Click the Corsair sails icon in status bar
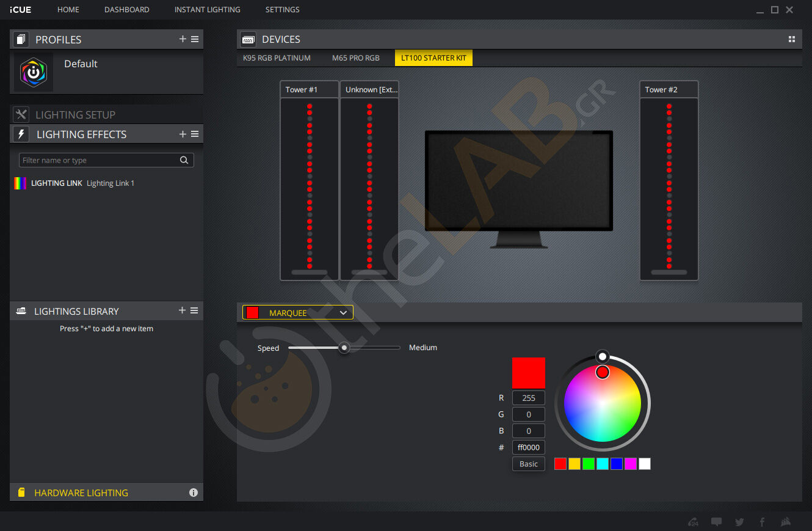This screenshot has width=812, height=531. click(x=786, y=522)
